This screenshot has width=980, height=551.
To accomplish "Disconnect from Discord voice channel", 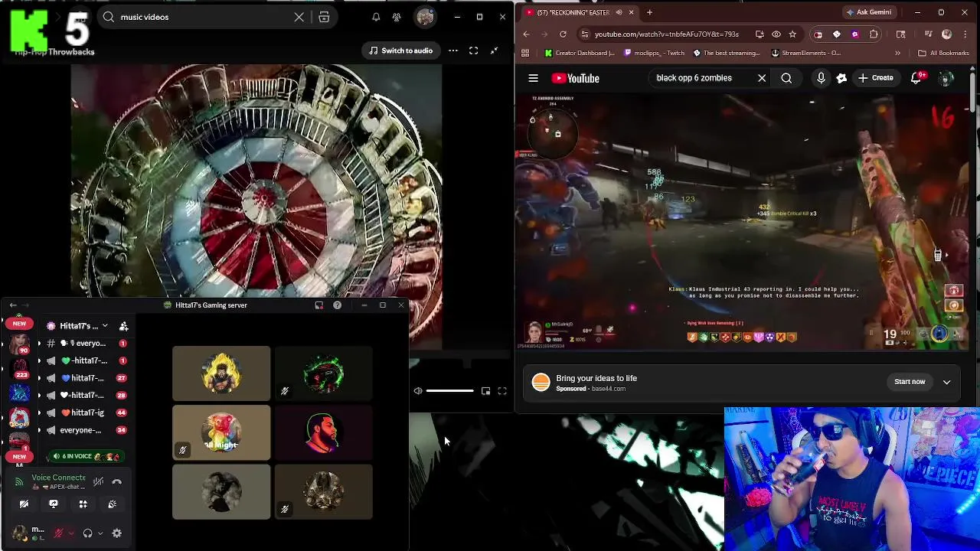I will tap(117, 482).
